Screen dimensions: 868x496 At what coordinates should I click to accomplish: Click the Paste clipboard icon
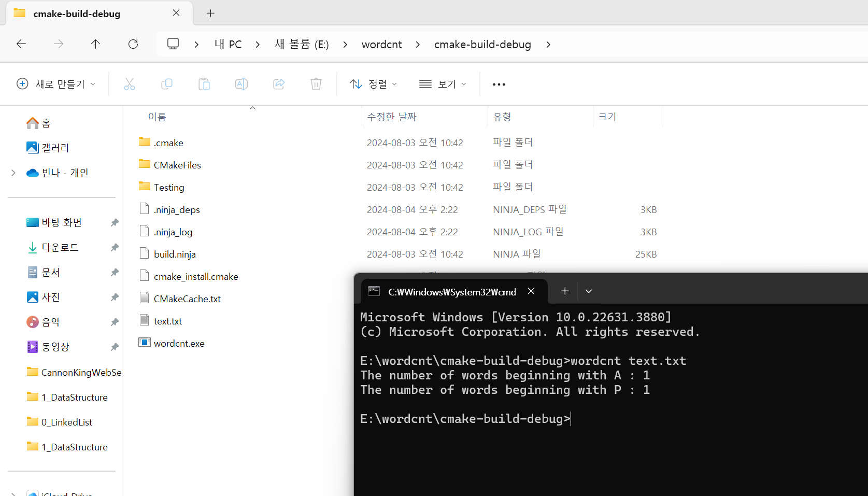pos(204,84)
